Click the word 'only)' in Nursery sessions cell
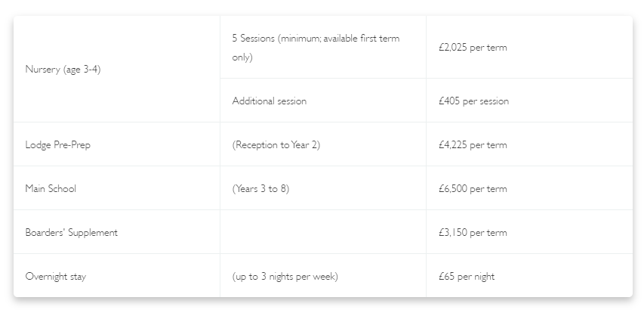 (x=242, y=57)
